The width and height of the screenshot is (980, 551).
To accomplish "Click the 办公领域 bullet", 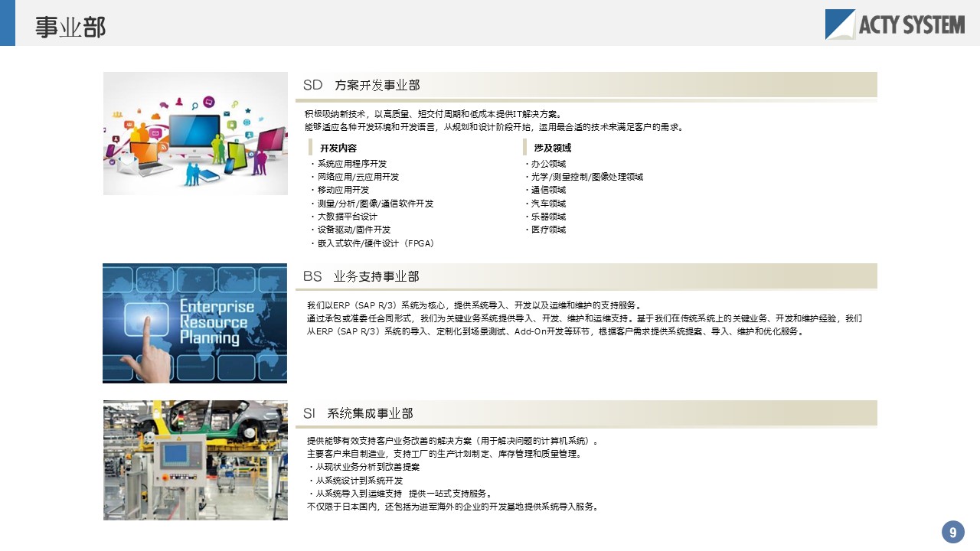I will click(545, 164).
